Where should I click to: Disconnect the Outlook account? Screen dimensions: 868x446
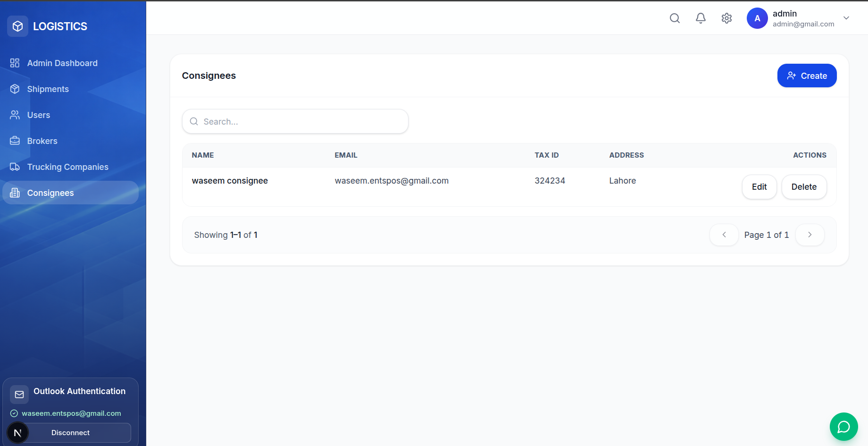[70, 433]
